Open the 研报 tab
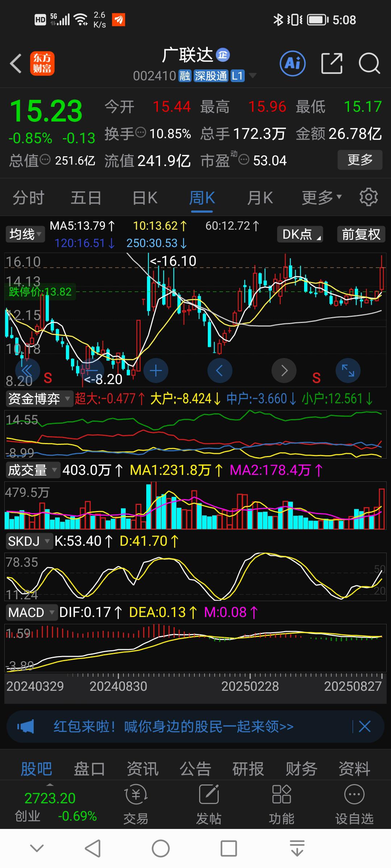 point(248,769)
